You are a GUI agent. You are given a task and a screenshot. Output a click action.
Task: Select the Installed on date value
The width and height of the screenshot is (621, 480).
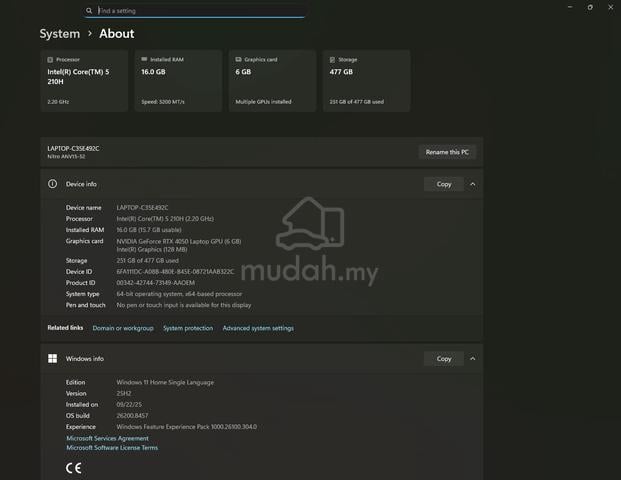click(129, 404)
